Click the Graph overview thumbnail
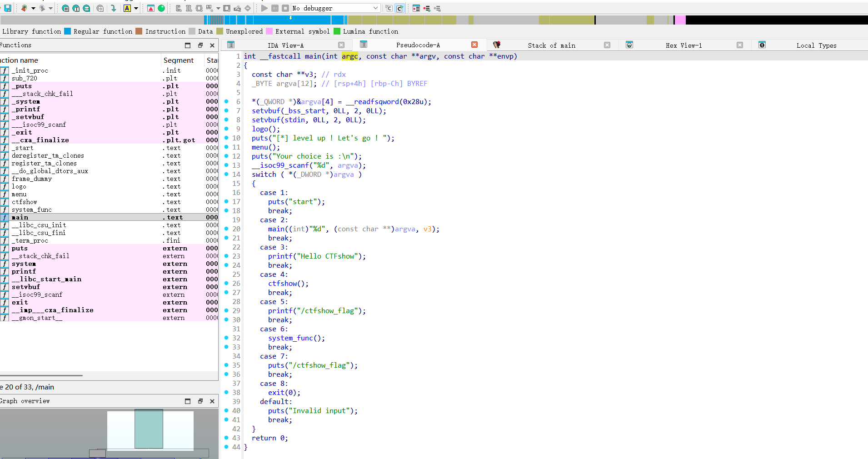Image resolution: width=868 pixels, height=459 pixels. pyautogui.click(x=150, y=432)
